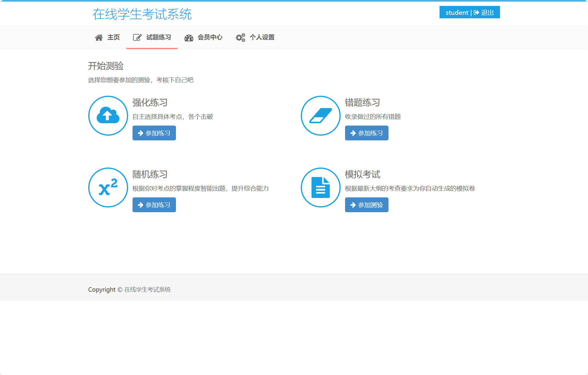Screen dimensions: 588x375
Task: Click the 参加测验 button for 模拟考试
Action: click(x=366, y=204)
